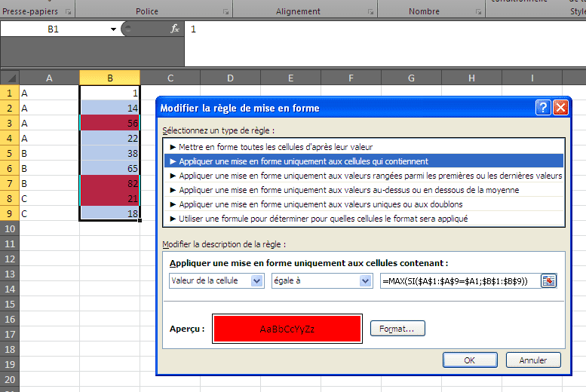Select 'Utiliser une formule pour déterminer' rule type
Viewport: 586px width, 392px height.
pyautogui.click(x=323, y=219)
